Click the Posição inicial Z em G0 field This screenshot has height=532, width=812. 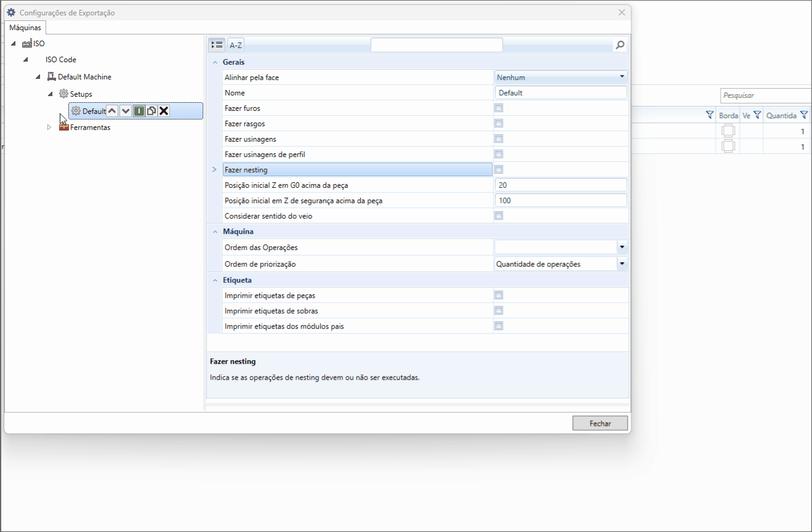point(561,185)
